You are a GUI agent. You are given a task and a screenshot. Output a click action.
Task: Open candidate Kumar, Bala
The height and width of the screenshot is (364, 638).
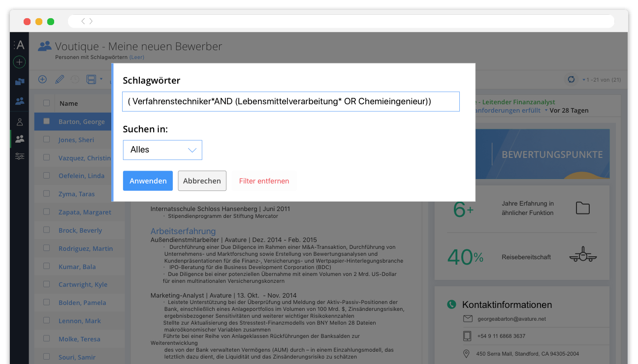point(77,267)
